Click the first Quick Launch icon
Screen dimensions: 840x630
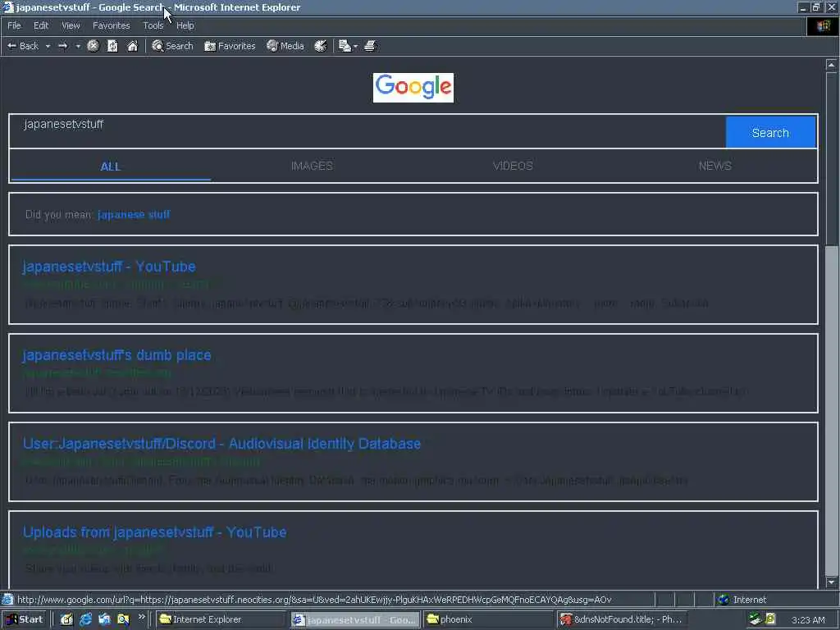(x=66, y=619)
